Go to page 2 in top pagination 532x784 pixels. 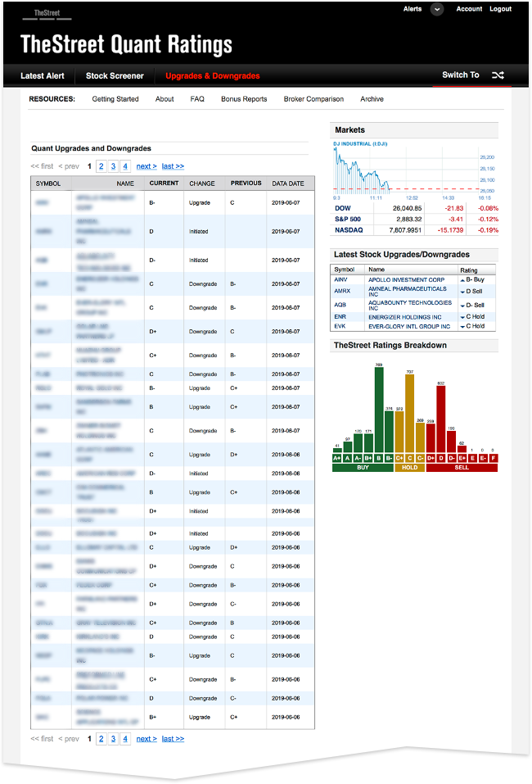(101, 166)
